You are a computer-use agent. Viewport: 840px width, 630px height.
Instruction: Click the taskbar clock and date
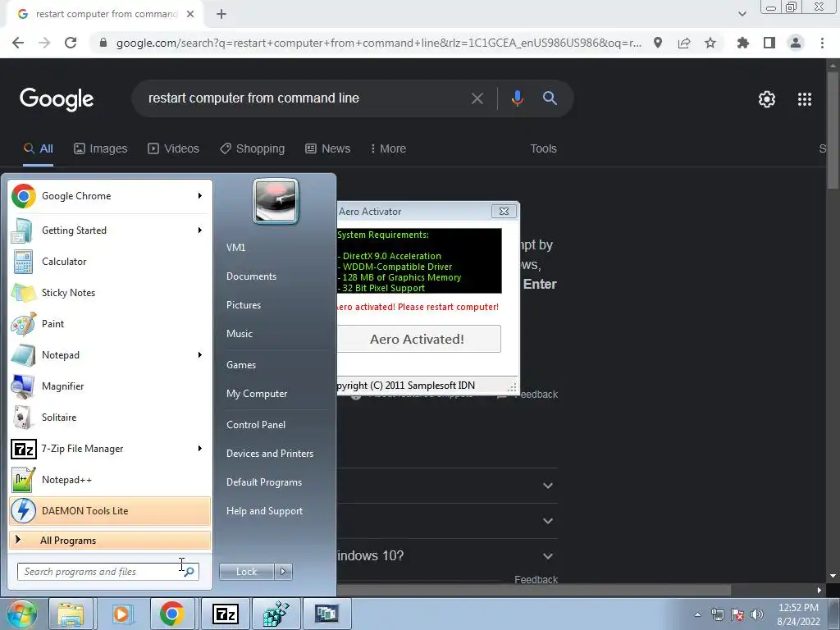coord(798,614)
